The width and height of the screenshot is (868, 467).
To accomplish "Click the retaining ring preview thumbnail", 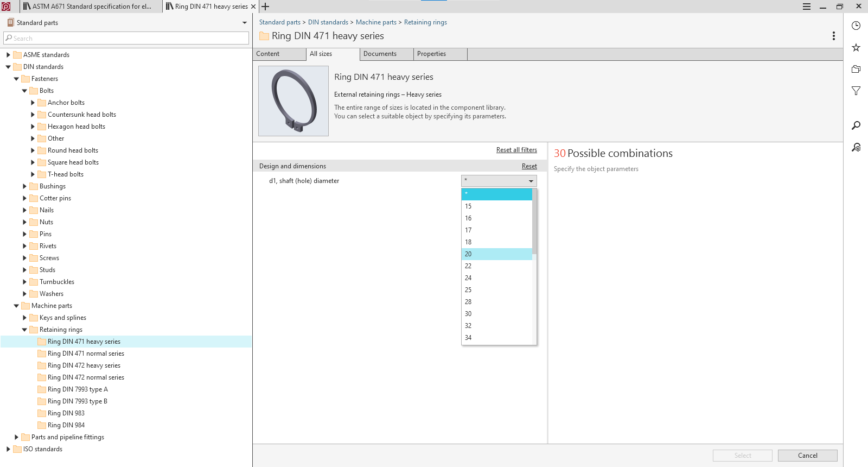I will coord(293,101).
